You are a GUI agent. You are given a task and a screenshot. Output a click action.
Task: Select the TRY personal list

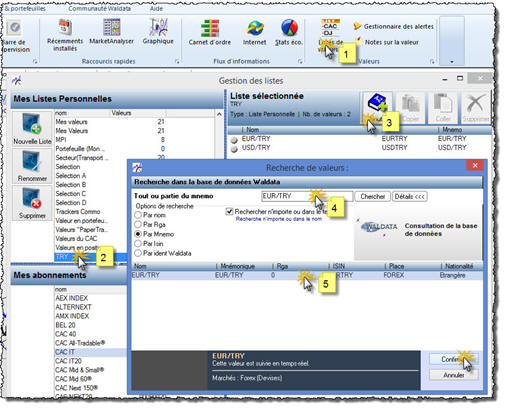click(x=91, y=257)
